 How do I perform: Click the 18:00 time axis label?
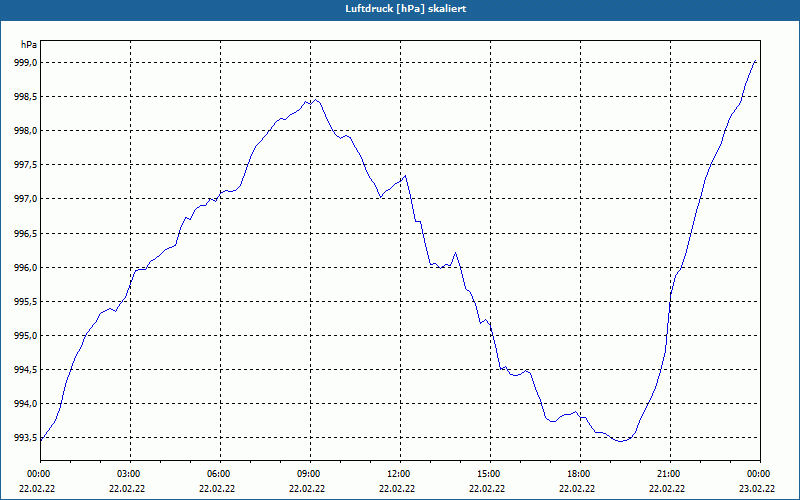tap(578, 473)
